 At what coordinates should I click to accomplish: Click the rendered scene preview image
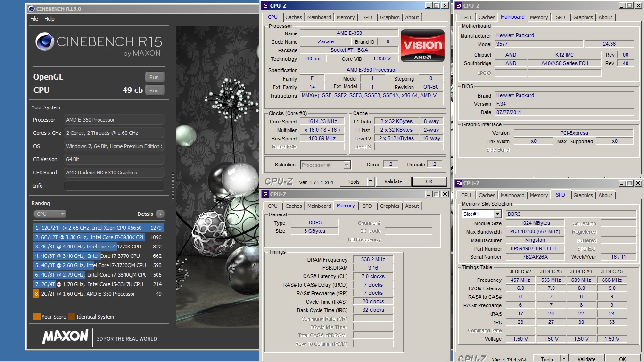(218, 177)
